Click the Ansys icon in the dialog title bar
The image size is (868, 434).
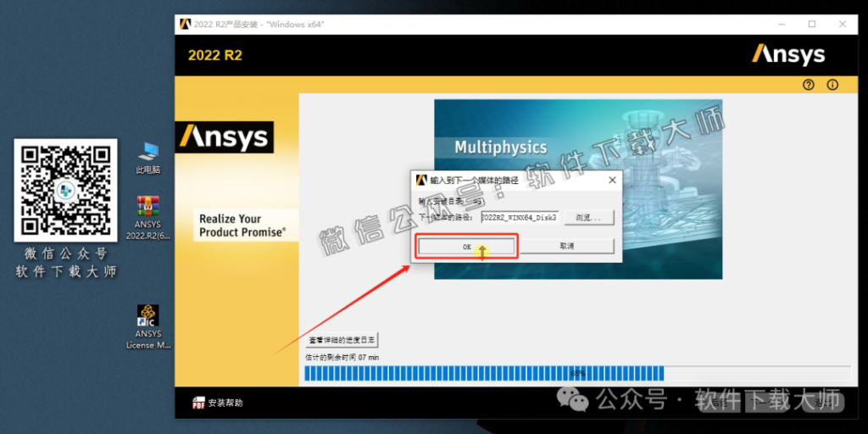[421, 181]
